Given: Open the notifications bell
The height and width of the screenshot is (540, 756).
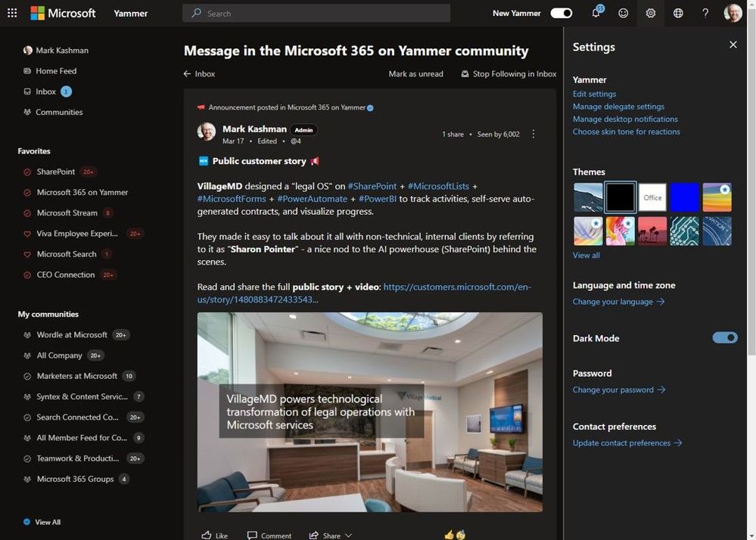Looking at the screenshot, I should pos(596,13).
